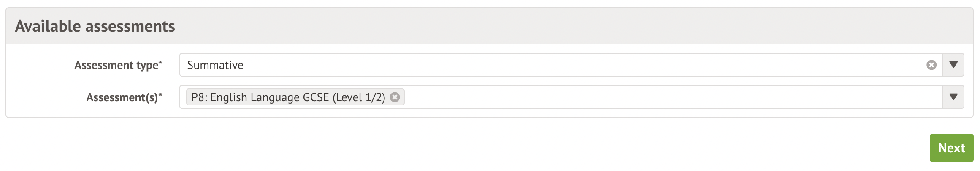Focus the Assessment type combo box

(x=549, y=65)
